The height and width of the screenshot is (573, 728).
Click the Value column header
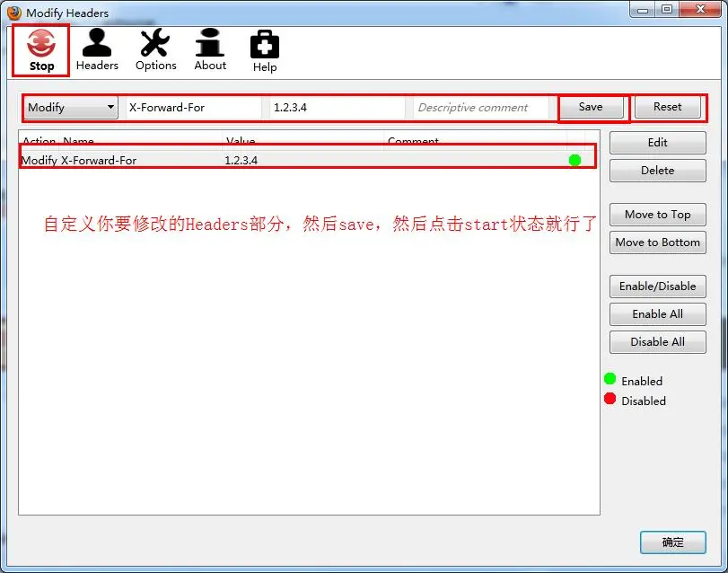point(303,141)
